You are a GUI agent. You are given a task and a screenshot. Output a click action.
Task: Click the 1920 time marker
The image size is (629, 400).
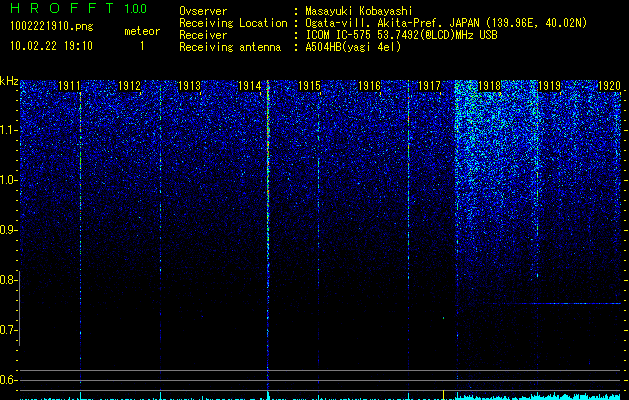[x=609, y=86]
